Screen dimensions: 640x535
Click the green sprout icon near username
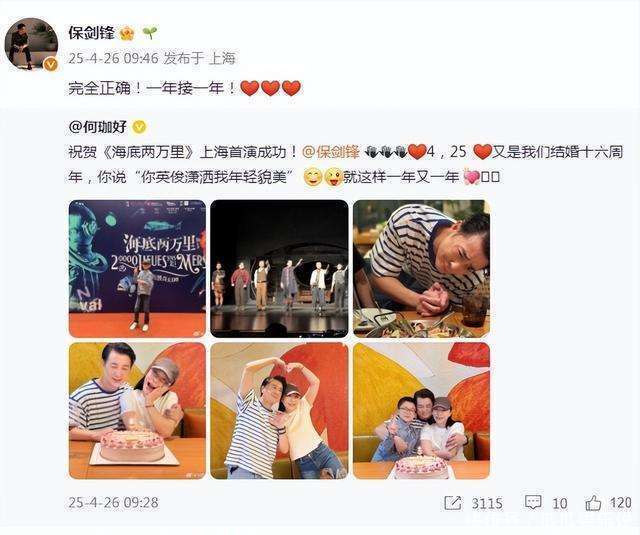pyautogui.click(x=150, y=33)
